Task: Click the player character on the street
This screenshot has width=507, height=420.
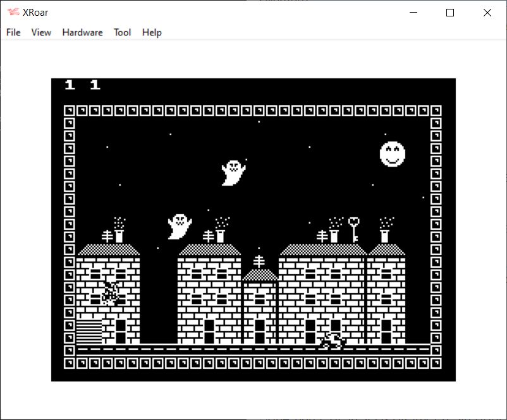Action: [333, 341]
